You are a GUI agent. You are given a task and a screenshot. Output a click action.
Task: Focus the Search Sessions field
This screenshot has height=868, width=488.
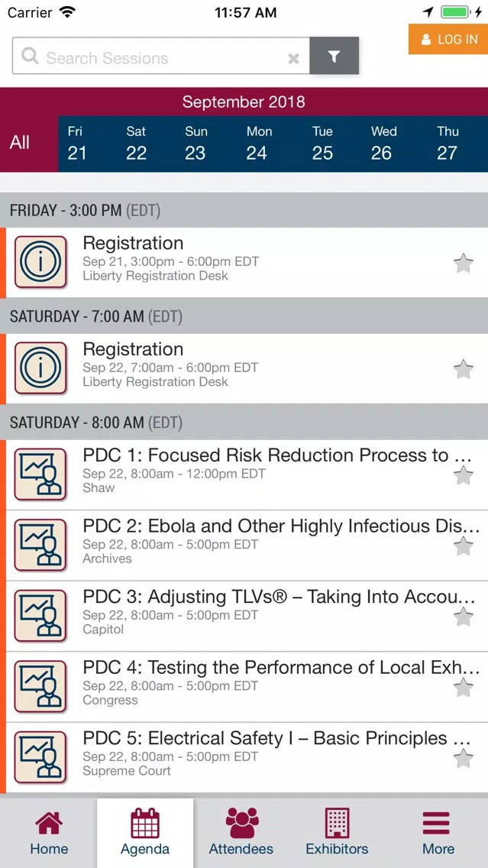click(x=161, y=56)
